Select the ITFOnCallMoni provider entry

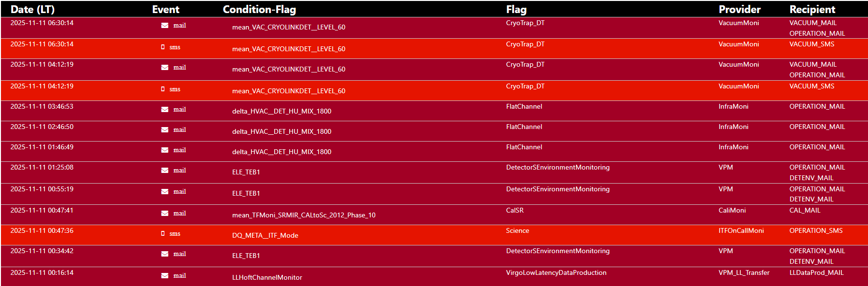(x=741, y=230)
